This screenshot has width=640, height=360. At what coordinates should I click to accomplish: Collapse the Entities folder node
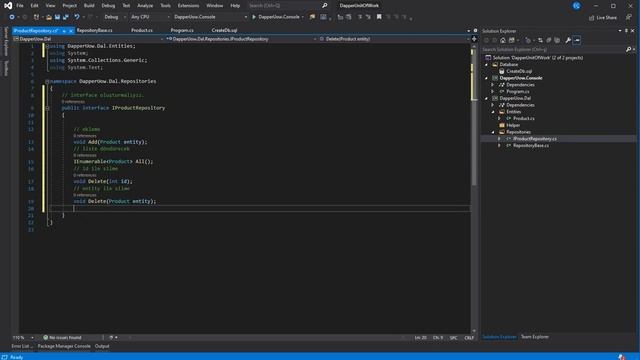tap(493, 112)
